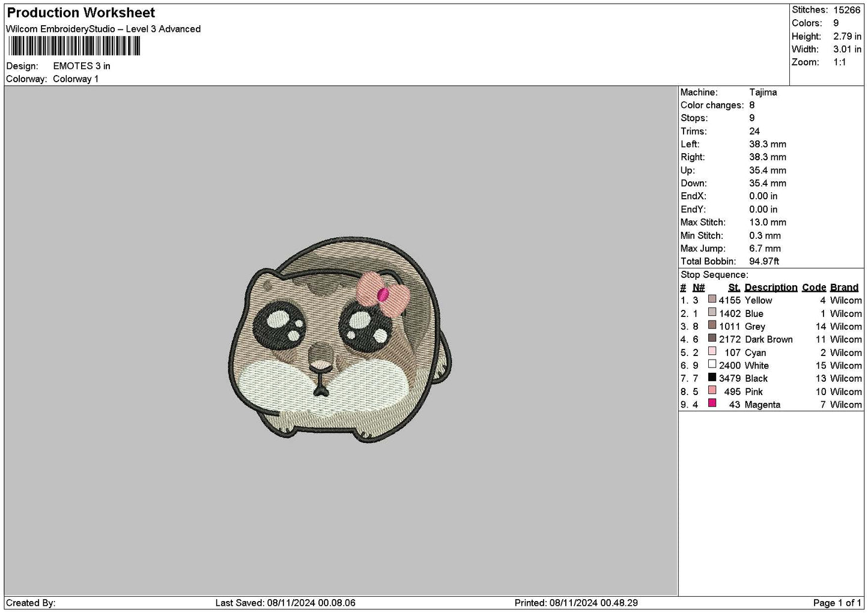Select the width value '3.01 in'
Screen dimensions: 868x613
847,49
